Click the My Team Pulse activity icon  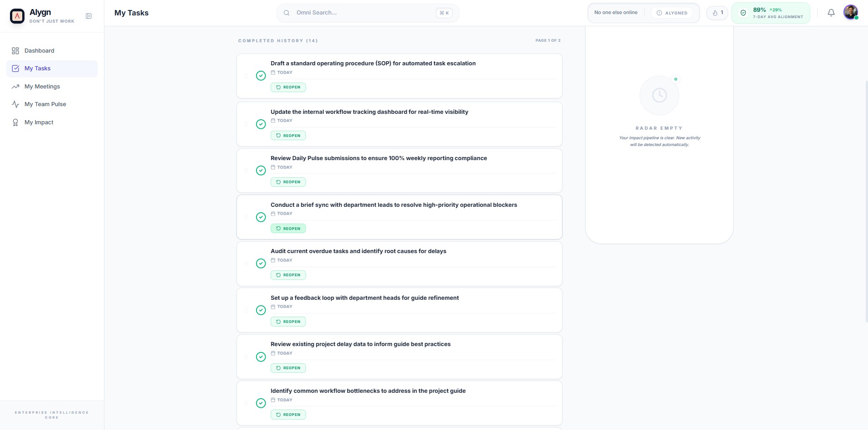coord(15,104)
